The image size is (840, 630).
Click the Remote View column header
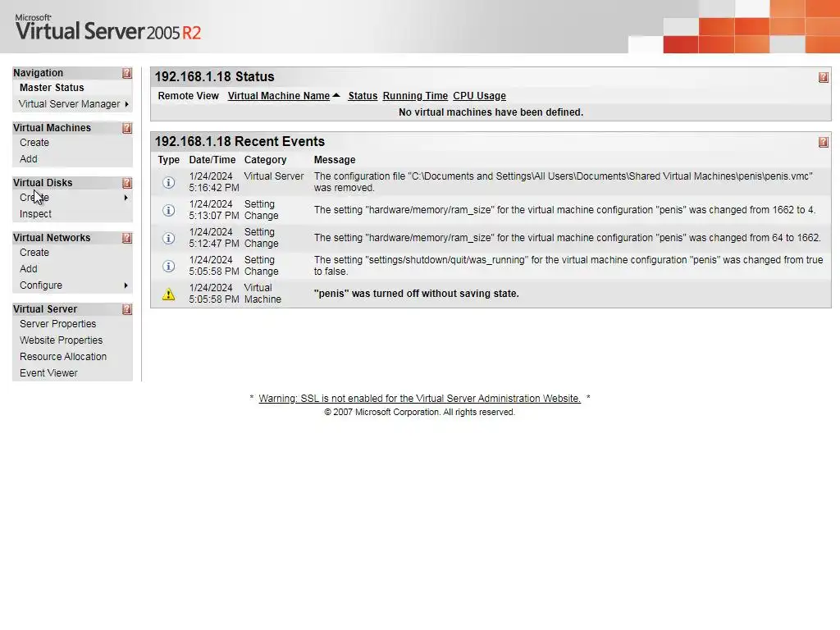click(x=188, y=96)
